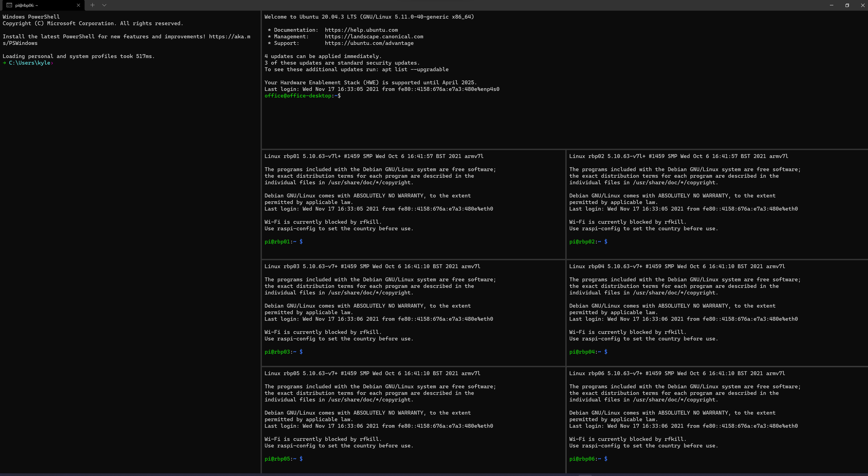Click 'Linux rbp02 5.10.63-v7l+' header line

[679, 156]
